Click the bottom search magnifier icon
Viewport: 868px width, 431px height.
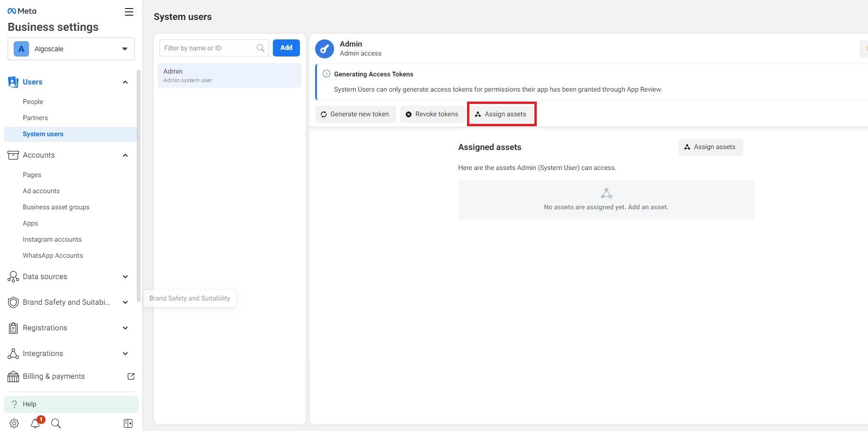coord(56,423)
